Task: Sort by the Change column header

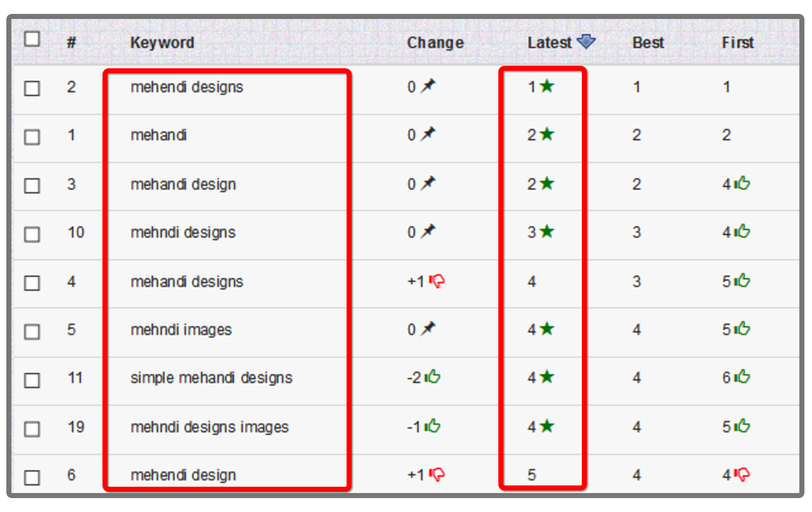Action: coord(435,43)
